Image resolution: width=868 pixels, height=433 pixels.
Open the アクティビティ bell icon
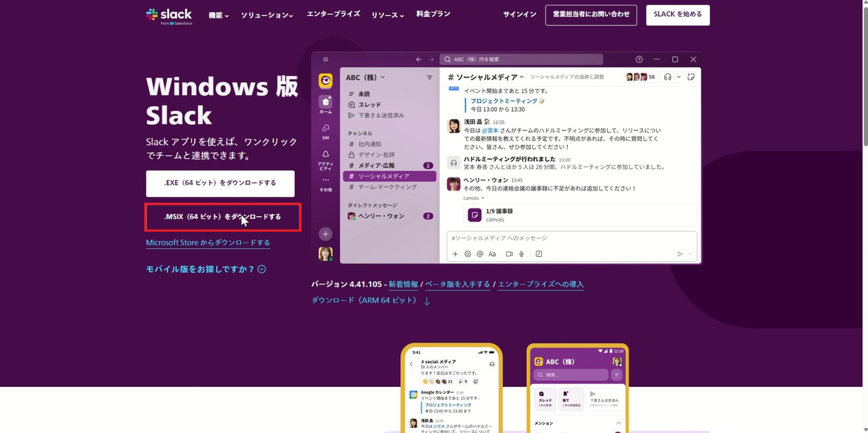[x=325, y=160]
